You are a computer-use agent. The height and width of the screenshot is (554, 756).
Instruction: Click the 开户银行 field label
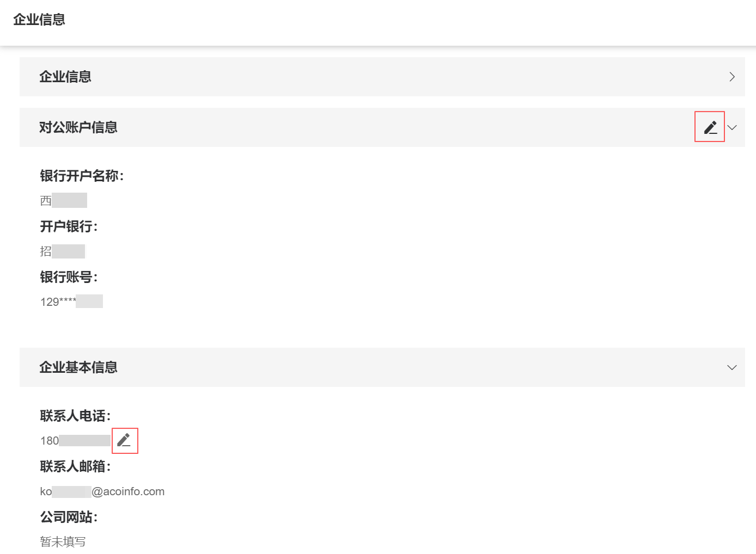69,226
